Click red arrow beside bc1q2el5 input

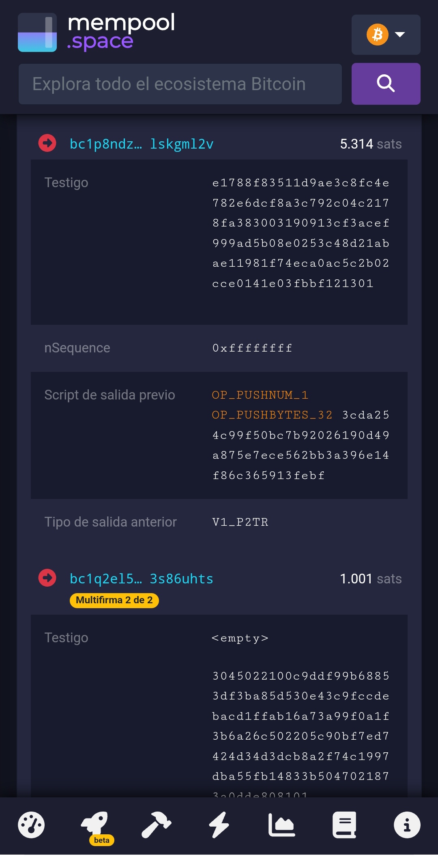(x=47, y=578)
